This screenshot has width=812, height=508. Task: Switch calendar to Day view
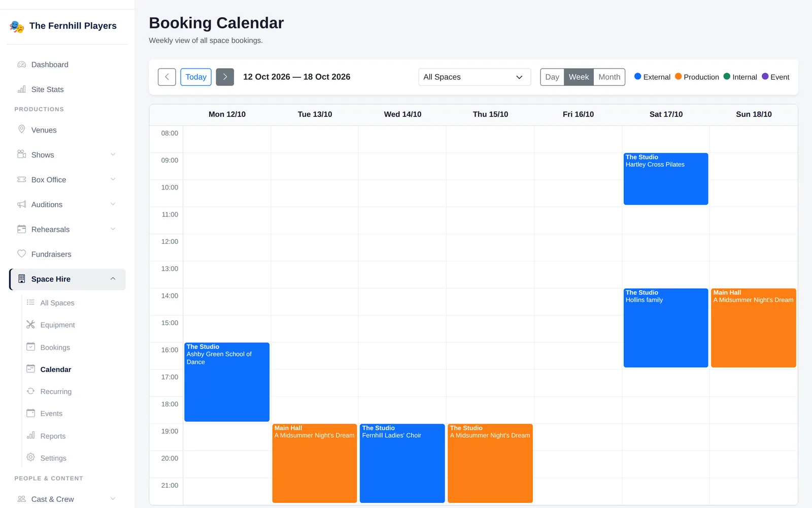tap(552, 77)
